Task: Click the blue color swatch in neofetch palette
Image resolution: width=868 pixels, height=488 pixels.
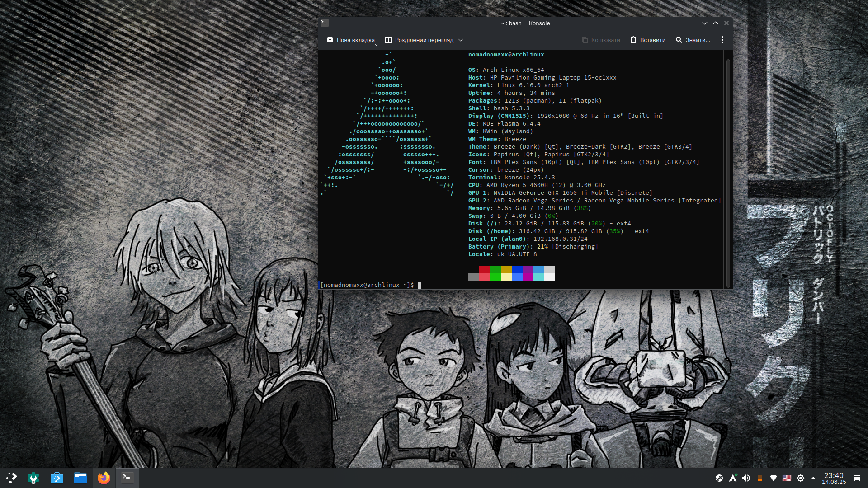Action: (x=517, y=270)
